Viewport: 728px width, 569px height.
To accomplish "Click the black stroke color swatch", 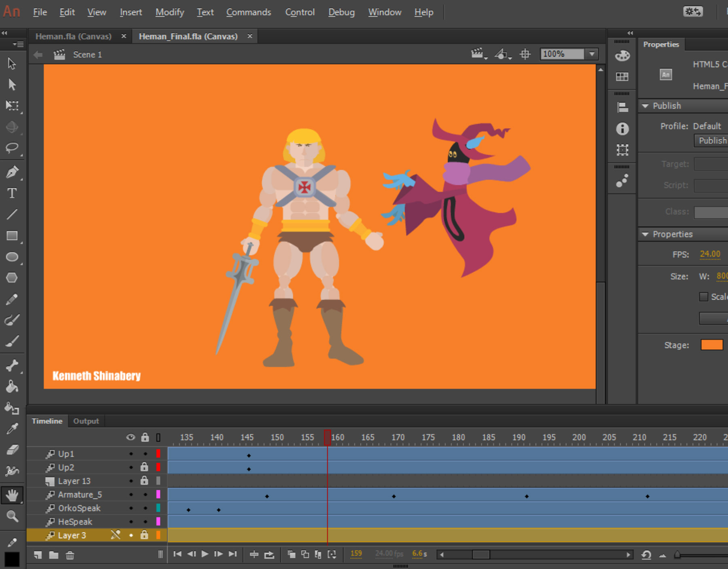I will point(12,560).
